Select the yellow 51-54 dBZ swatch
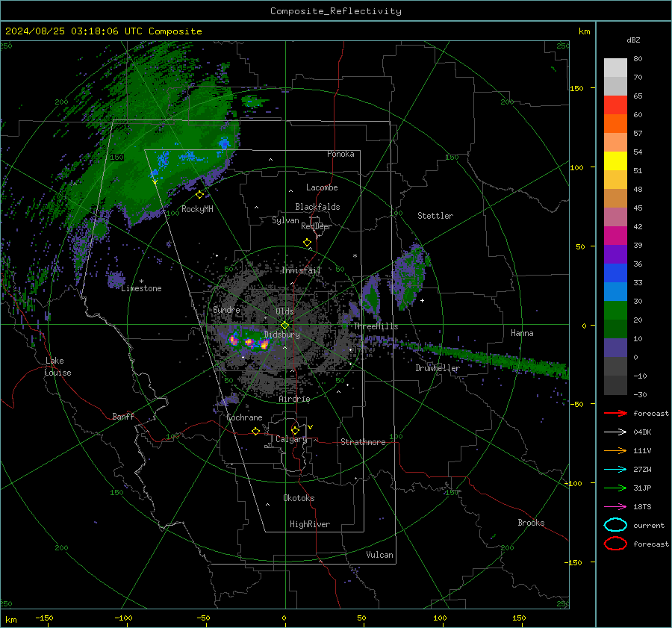672x628 pixels. coord(615,161)
